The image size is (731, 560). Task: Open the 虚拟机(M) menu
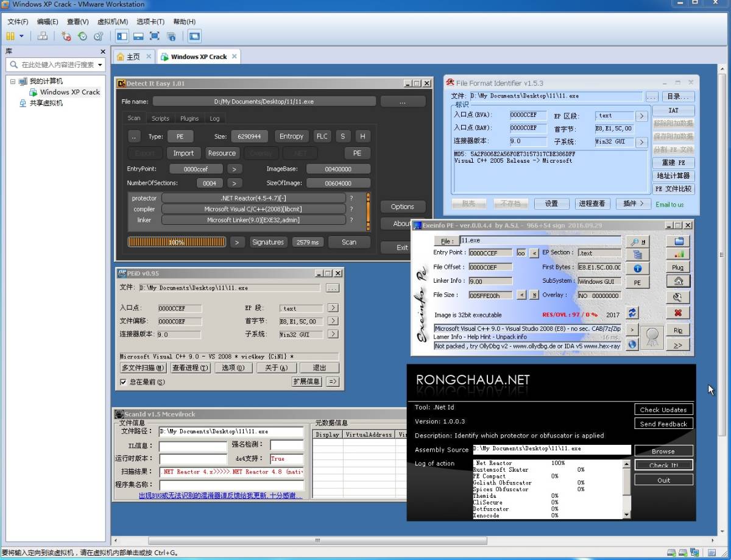113,21
